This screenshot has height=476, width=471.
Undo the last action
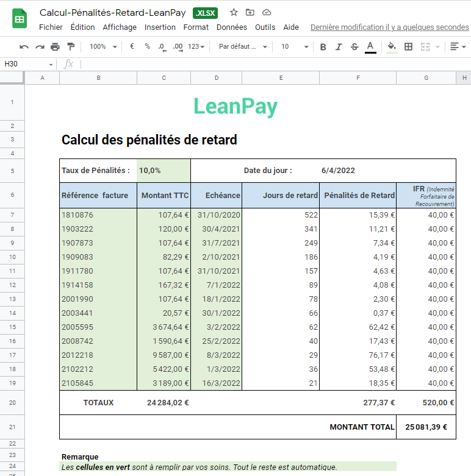point(24,47)
